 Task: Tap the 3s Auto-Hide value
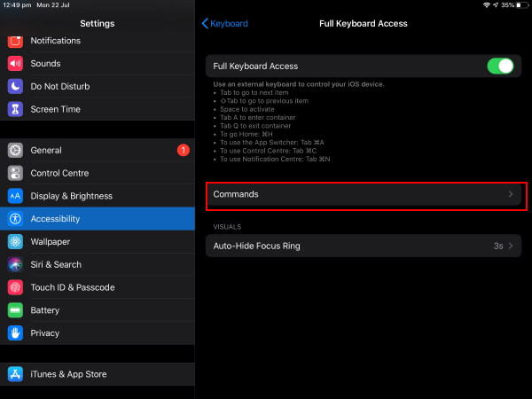pos(498,246)
